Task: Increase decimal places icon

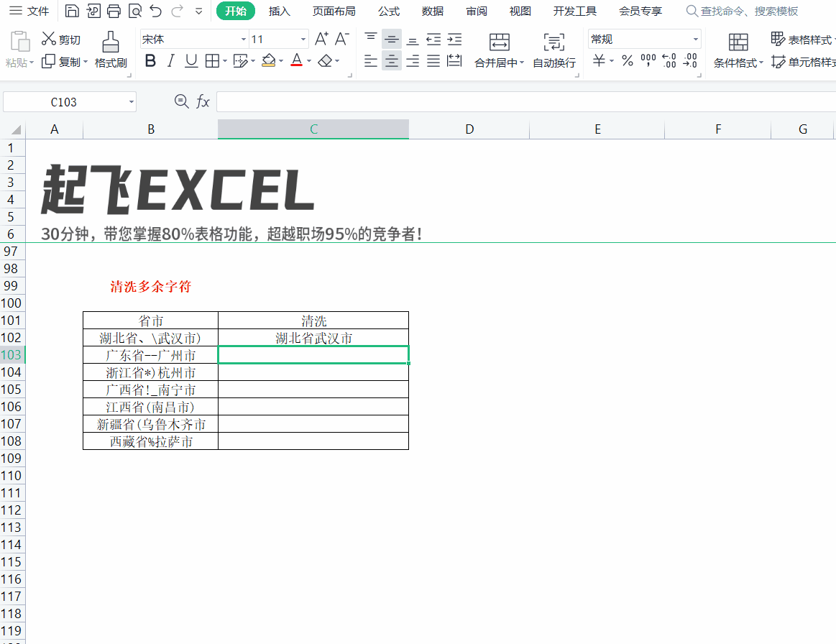Action: (x=669, y=61)
